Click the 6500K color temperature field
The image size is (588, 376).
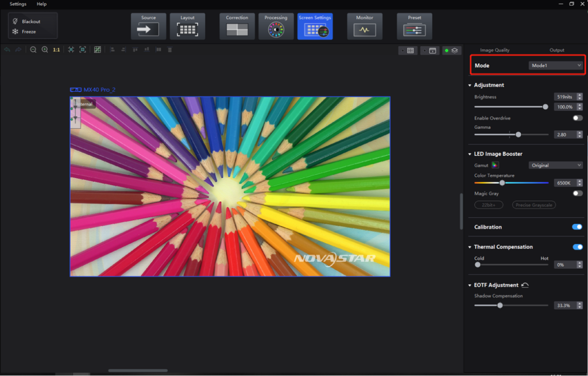[x=566, y=183]
